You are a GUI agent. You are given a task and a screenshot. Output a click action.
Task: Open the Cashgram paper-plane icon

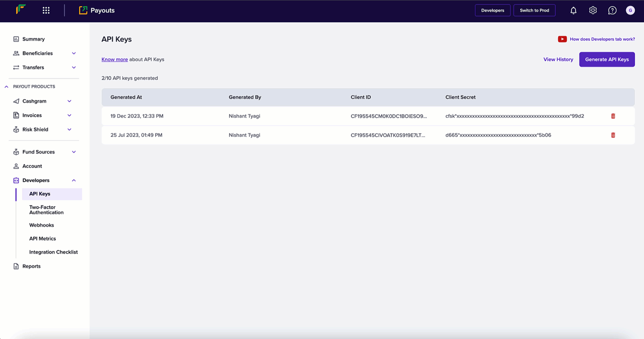tap(16, 101)
